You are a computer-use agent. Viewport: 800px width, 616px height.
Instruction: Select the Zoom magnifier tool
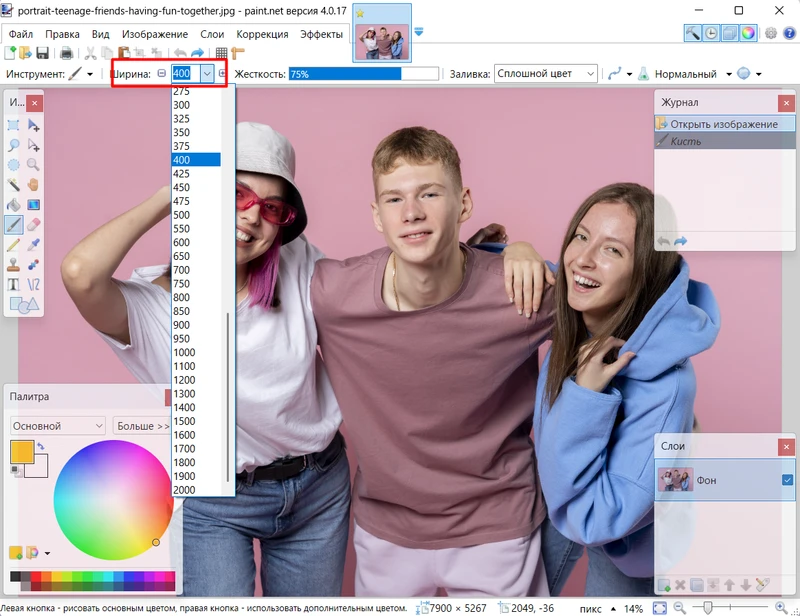click(33, 165)
